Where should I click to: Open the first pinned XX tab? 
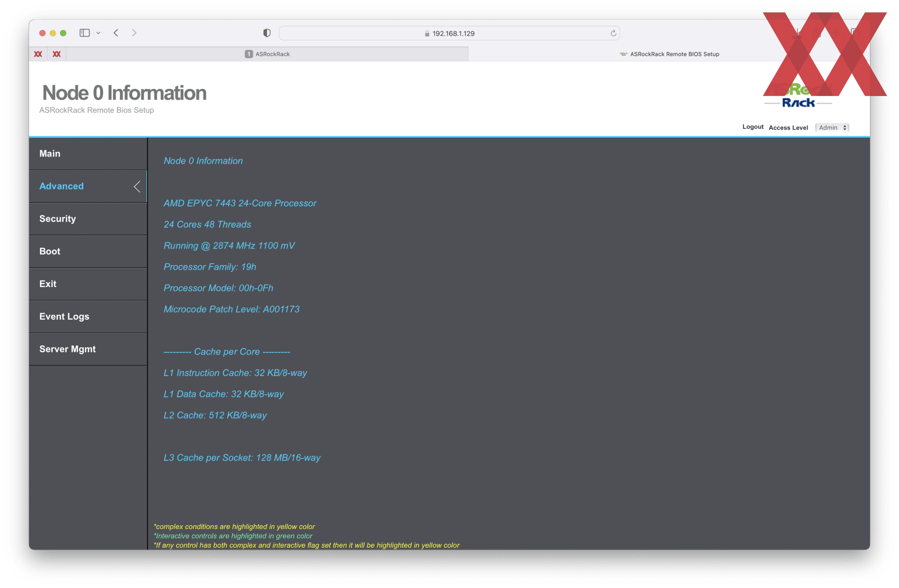click(x=38, y=54)
